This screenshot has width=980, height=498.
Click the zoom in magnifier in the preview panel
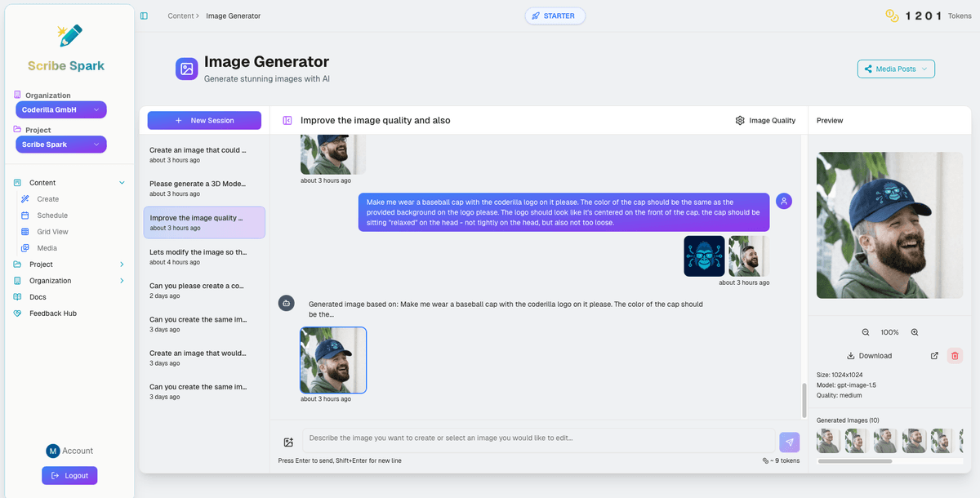click(x=914, y=331)
